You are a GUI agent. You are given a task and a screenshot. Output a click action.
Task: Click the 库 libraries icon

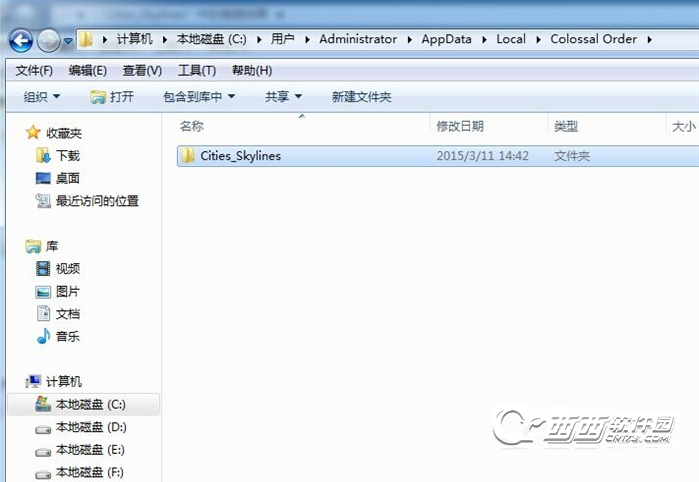[x=33, y=246]
